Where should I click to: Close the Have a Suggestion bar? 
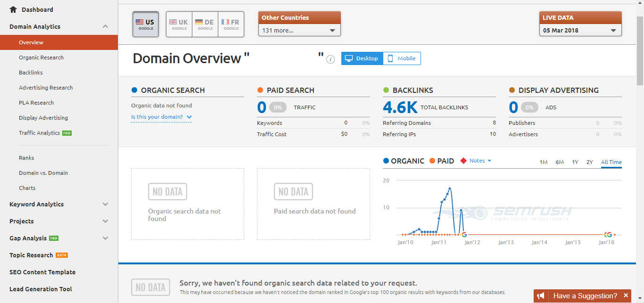click(626, 295)
